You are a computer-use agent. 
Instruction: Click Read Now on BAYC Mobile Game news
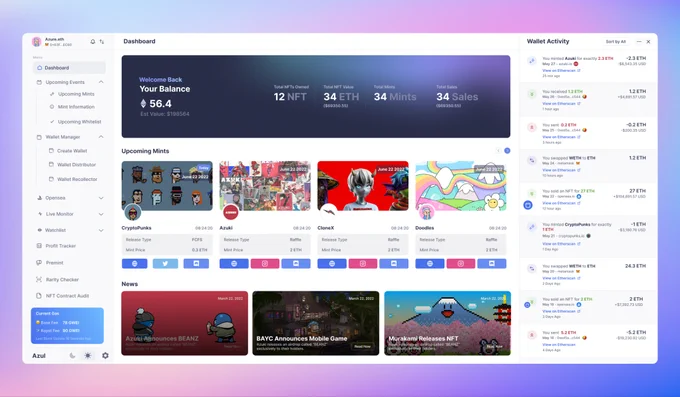[x=363, y=346]
